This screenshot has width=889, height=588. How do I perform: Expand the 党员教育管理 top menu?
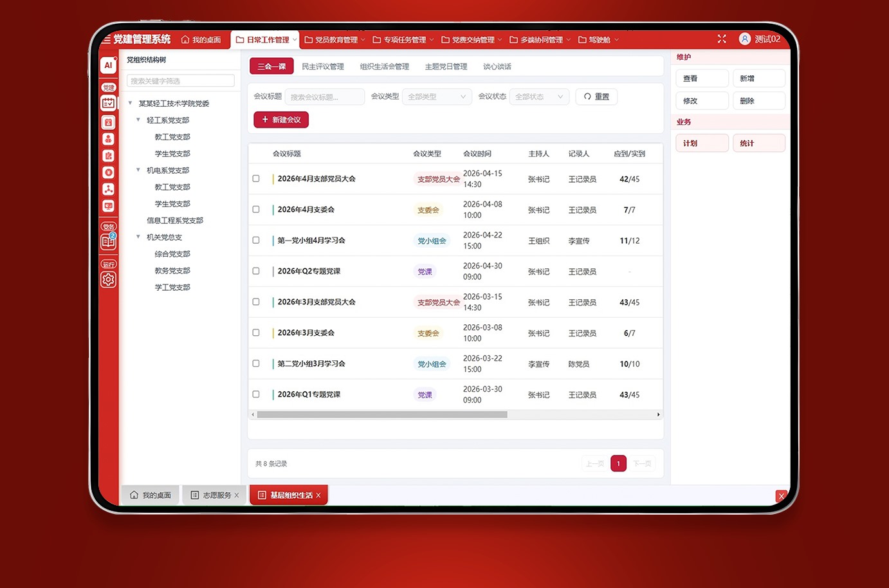pos(335,40)
